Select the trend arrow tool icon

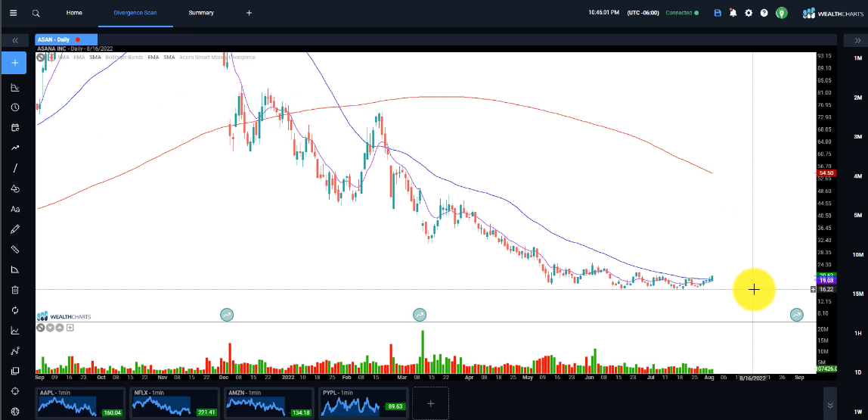click(15, 148)
